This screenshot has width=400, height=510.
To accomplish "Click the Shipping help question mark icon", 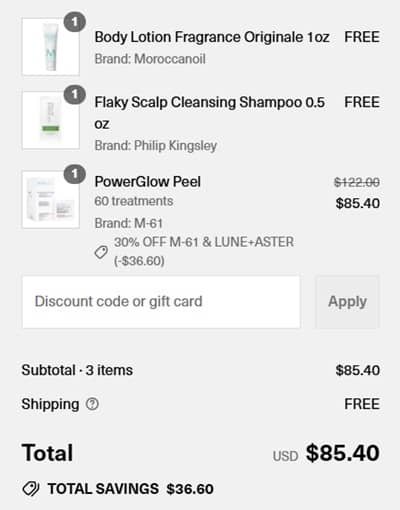I will point(92,404).
